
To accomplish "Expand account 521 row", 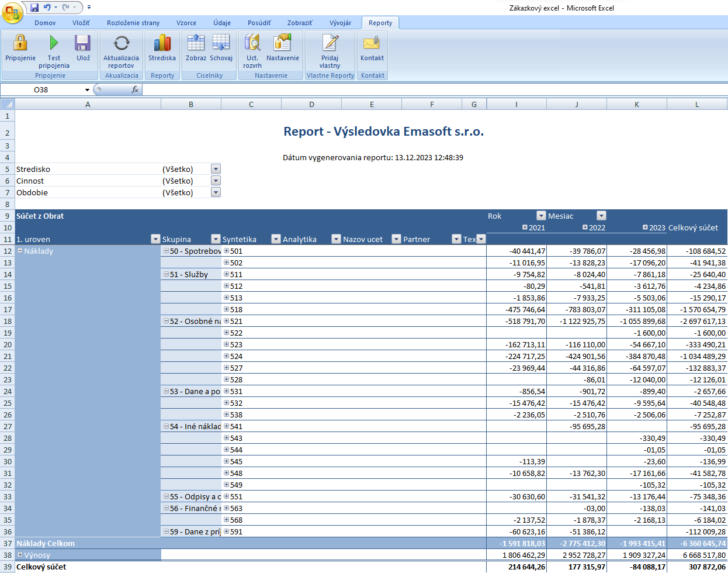I will tap(227, 321).
